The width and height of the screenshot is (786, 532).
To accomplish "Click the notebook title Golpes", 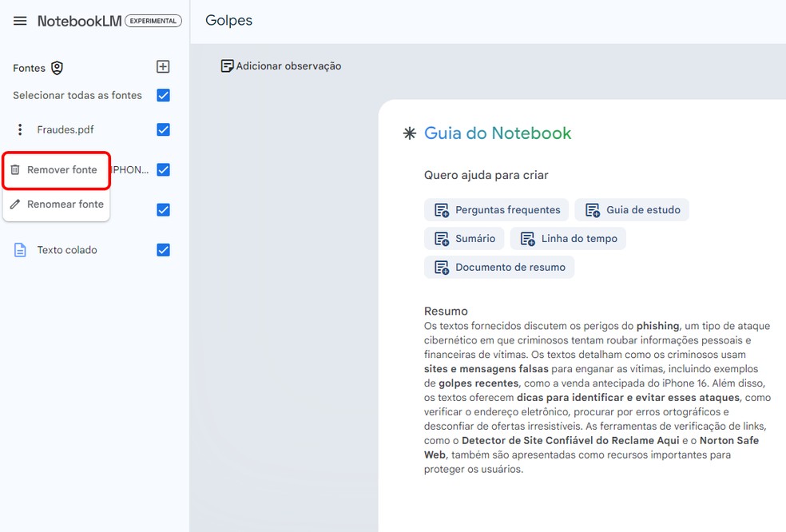I will click(228, 21).
